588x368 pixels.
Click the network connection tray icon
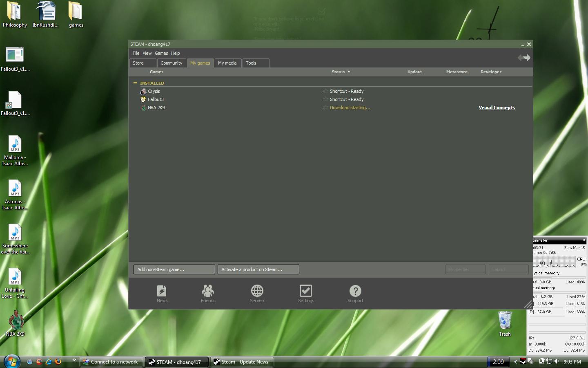(x=549, y=361)
